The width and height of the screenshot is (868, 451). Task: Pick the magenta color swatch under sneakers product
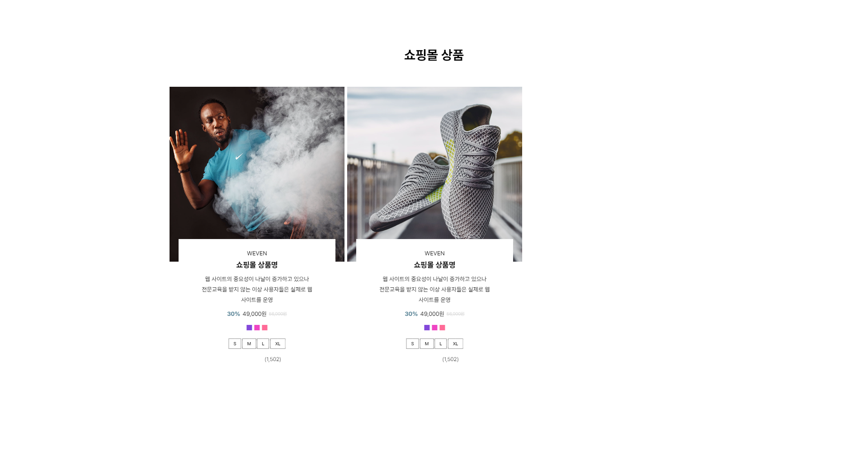[434, 328]
